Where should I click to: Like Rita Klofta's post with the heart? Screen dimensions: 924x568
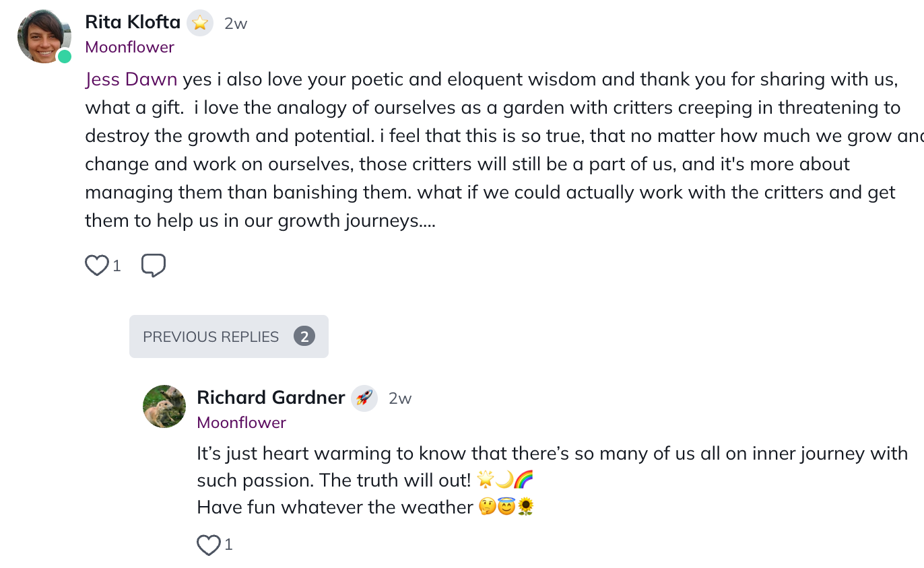pyautogui.click(x=97, y=266)
